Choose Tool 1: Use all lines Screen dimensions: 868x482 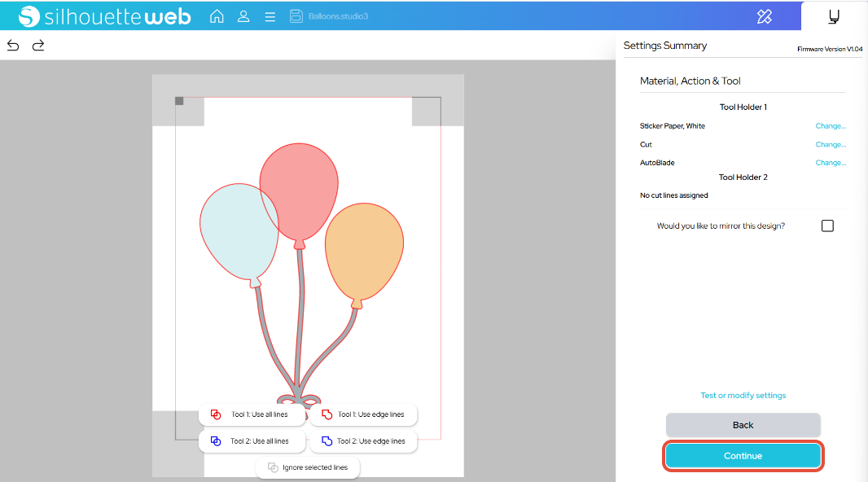pos(252,414)
